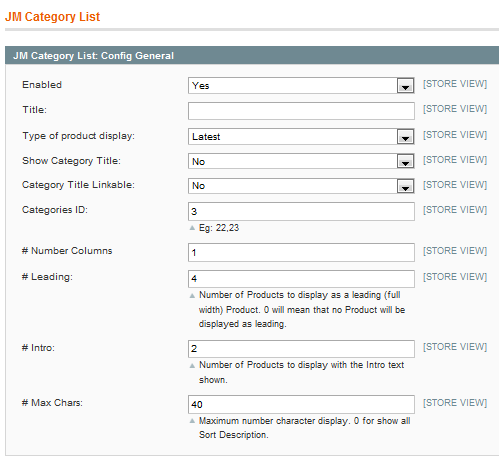Click the JM Category List page title
499x471 pixels.
coord(52,17)
